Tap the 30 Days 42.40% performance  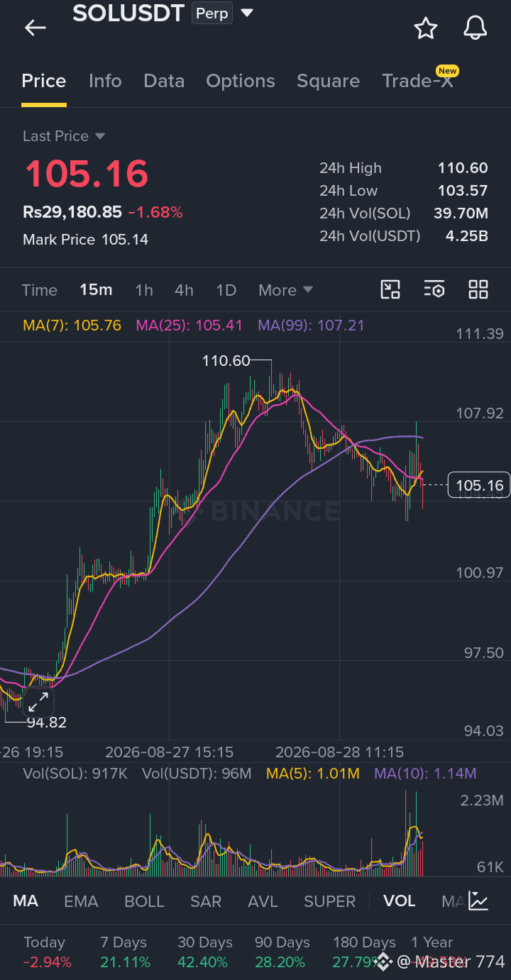pyautogui.click(x=205, y=952)
